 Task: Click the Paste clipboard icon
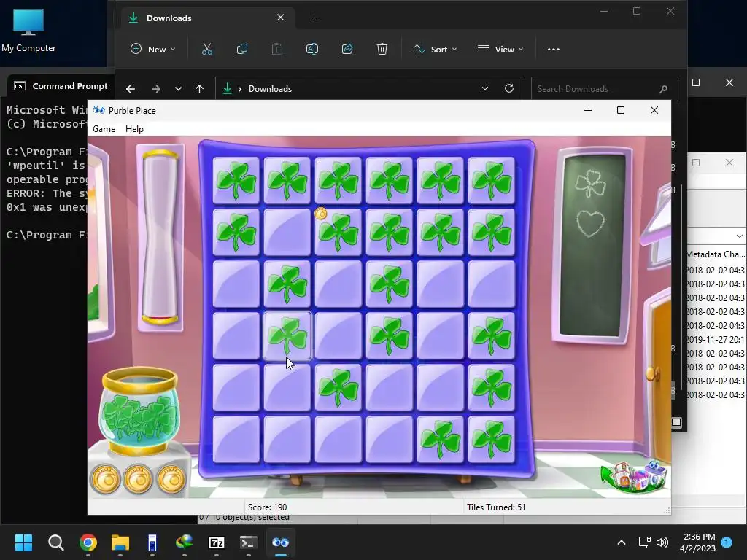(x=276, y=49)
